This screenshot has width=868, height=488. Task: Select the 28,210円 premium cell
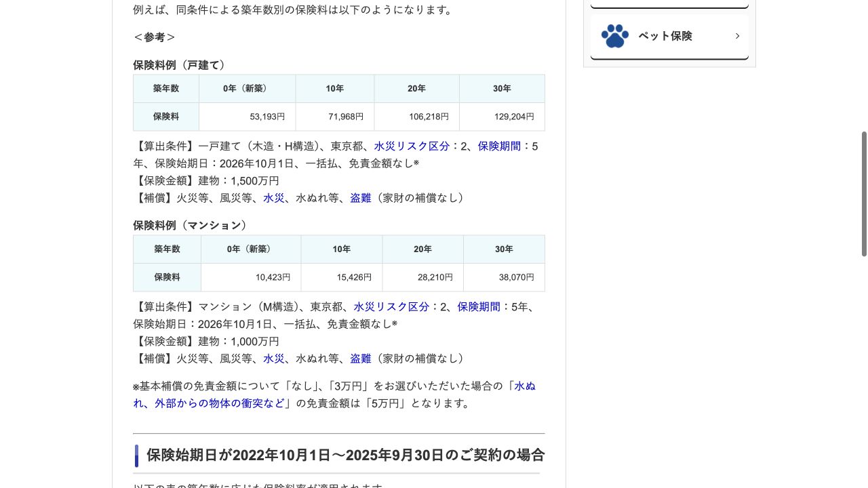[x=423, y=277]
